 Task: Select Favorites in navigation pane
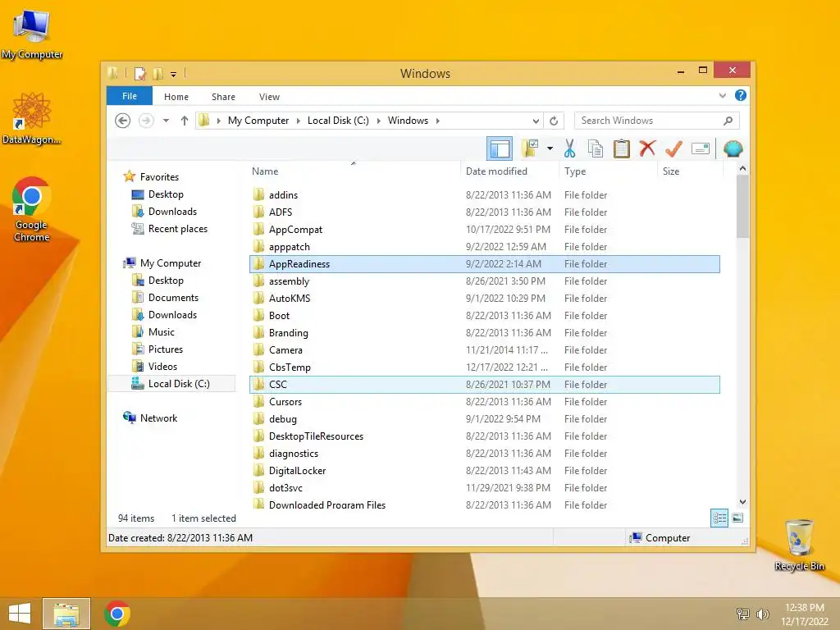point(159,177)
